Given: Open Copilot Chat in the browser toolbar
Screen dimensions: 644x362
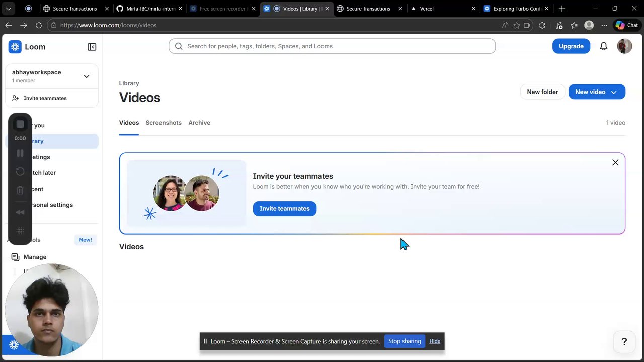Looking at the screenshot, I should 626,25.
